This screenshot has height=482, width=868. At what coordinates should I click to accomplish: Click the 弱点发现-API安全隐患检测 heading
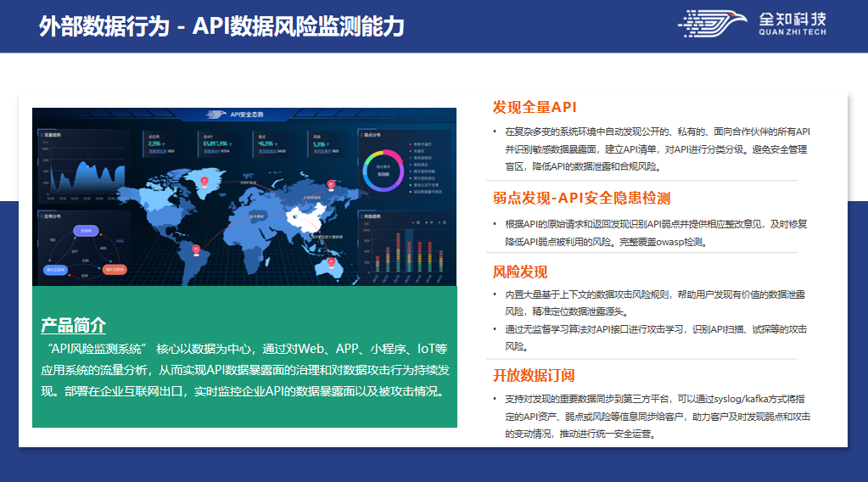pos(581,198)
